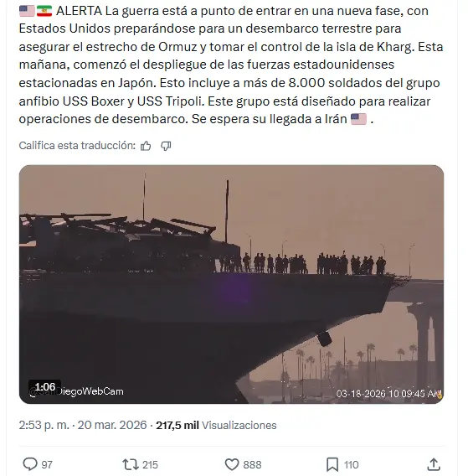Open replies via comment bubble icon
The image size is (468, 476).
click(30, 464)
